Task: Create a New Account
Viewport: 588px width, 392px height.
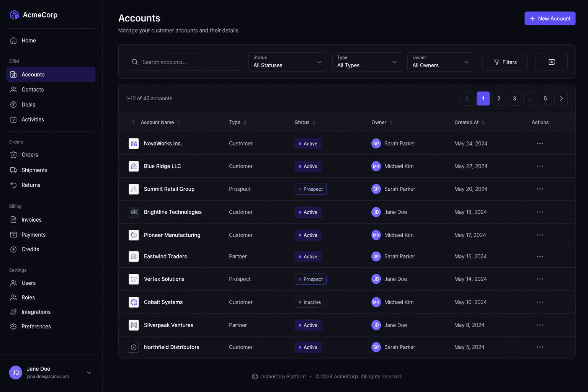Action: (x=550, y=18)
